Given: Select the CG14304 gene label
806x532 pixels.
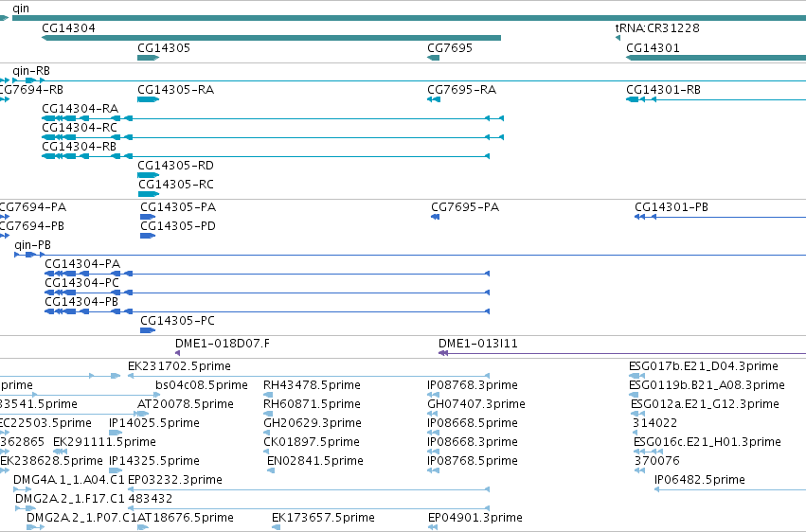Looking at the screenshot, I should (x=68, y=27).
